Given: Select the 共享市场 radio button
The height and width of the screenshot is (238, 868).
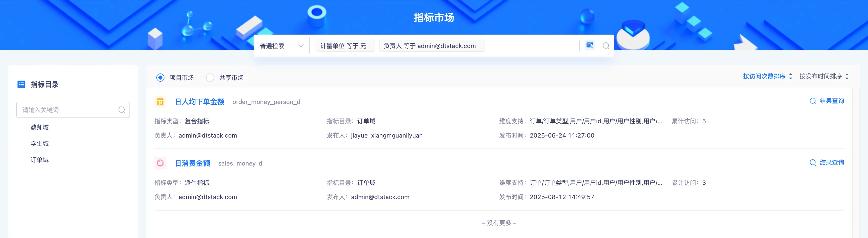Looking at the screenshot, I should click(x=210, y=78).
